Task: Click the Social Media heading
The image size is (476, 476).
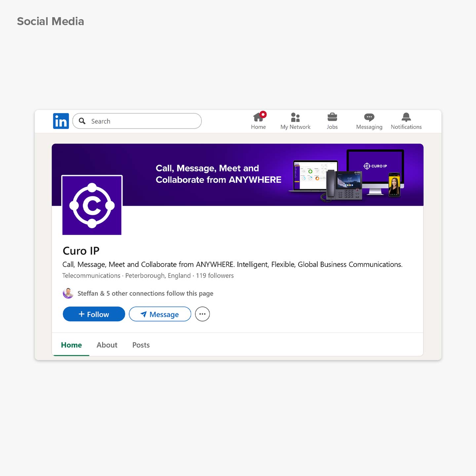Action: 51,21
